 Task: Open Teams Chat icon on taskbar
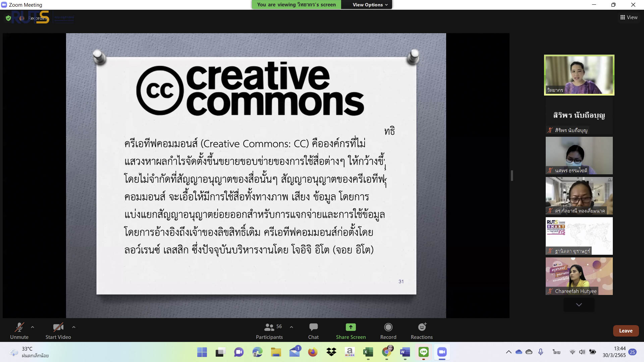(239, 352)
